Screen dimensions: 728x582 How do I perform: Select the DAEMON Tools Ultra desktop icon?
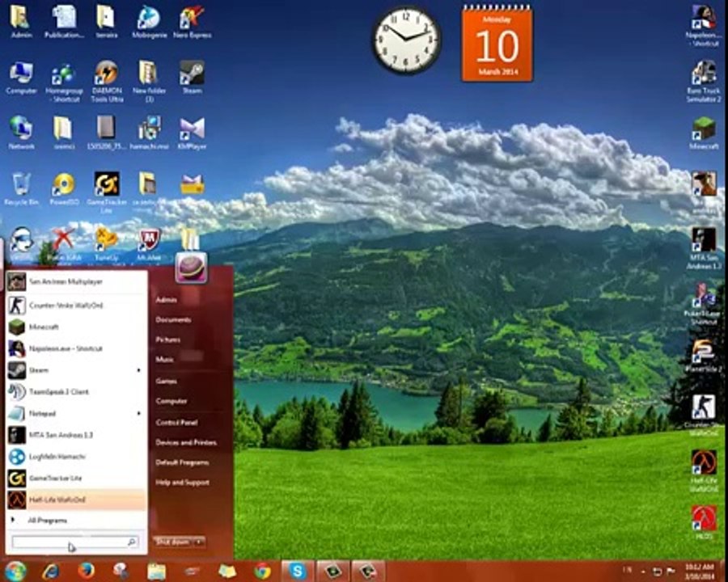(x=107, y=81)
